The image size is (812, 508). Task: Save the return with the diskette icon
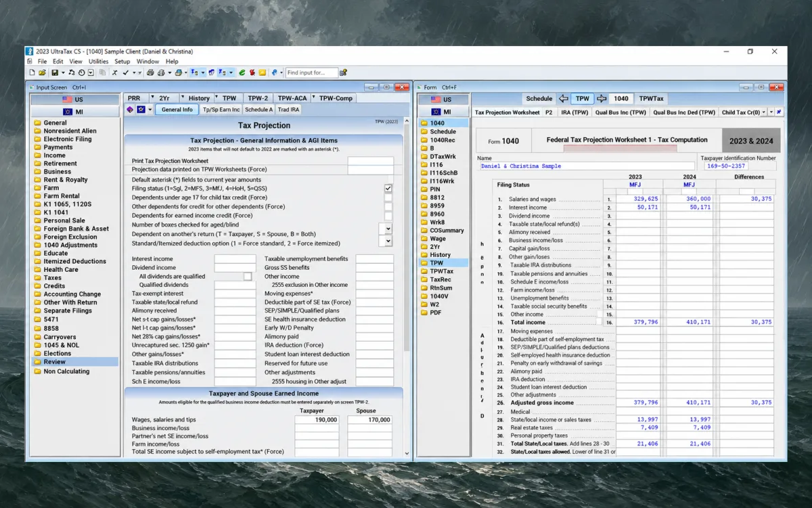54,72
